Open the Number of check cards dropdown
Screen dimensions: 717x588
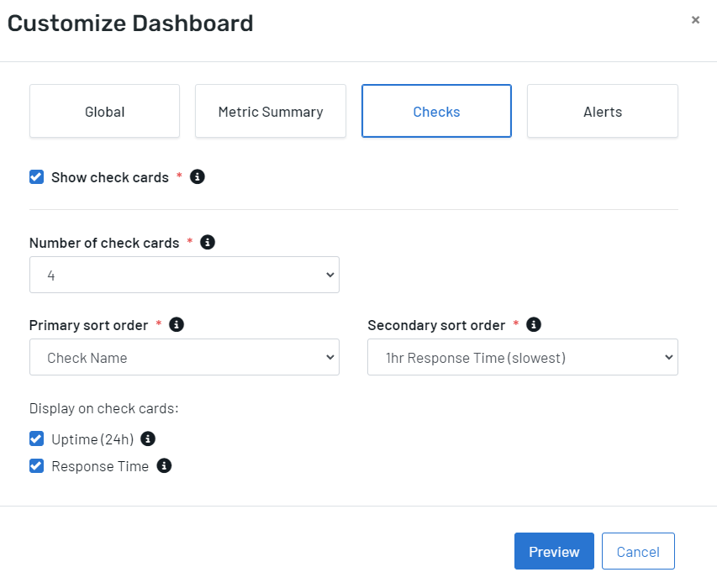(184, 274)
